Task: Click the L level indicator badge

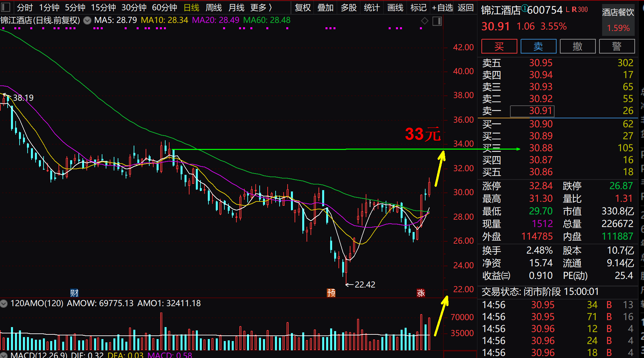Action: pyautogui.click(x=568, y=10)
